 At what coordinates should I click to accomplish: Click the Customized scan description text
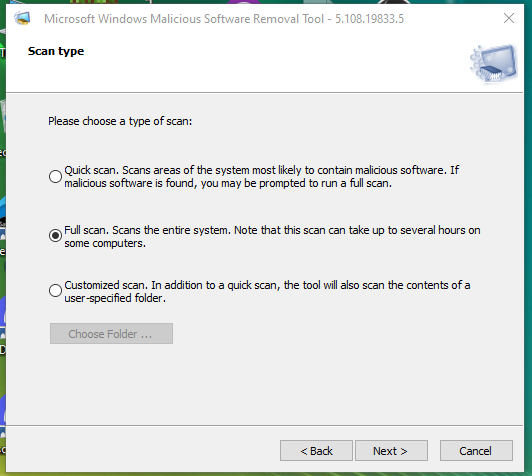267,291
